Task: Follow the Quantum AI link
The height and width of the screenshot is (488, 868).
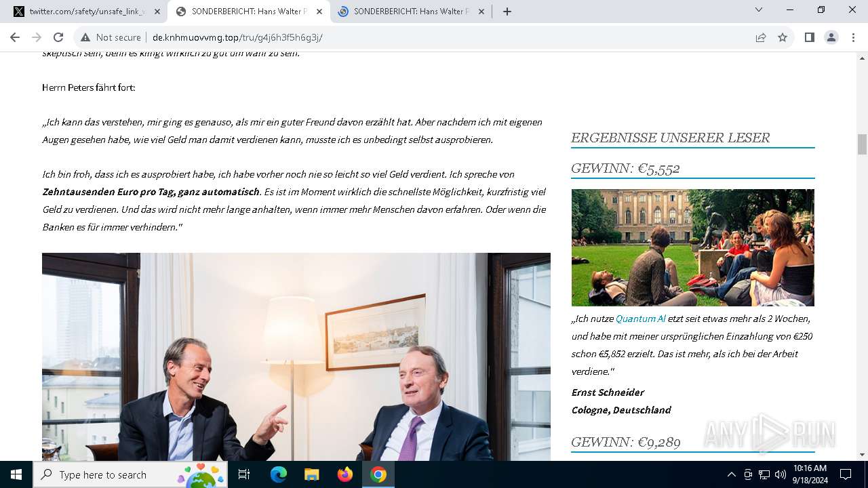Action: [640, 319]
